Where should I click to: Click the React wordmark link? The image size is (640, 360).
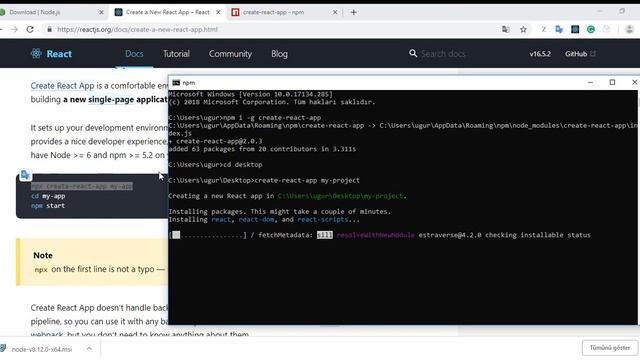[59, 54]
